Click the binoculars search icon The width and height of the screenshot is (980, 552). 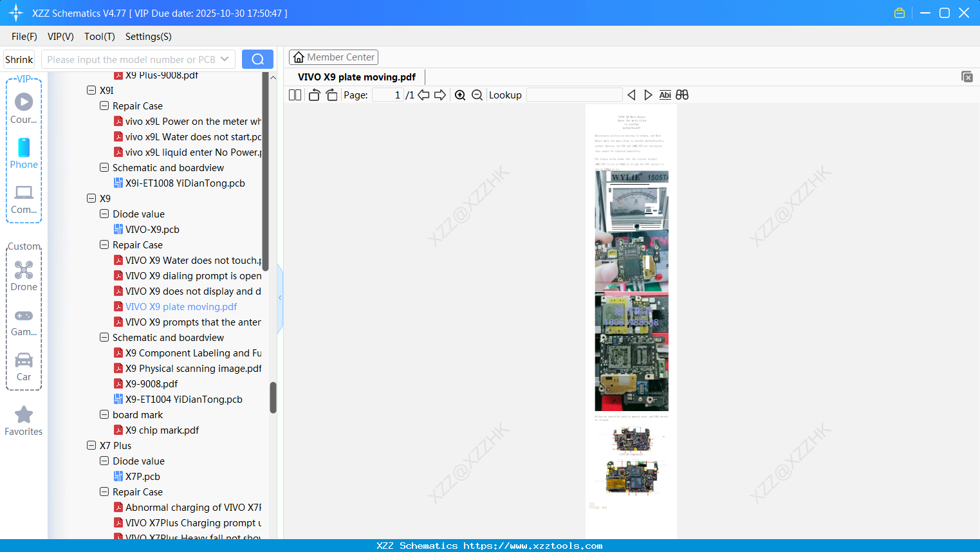coord(682,95)
